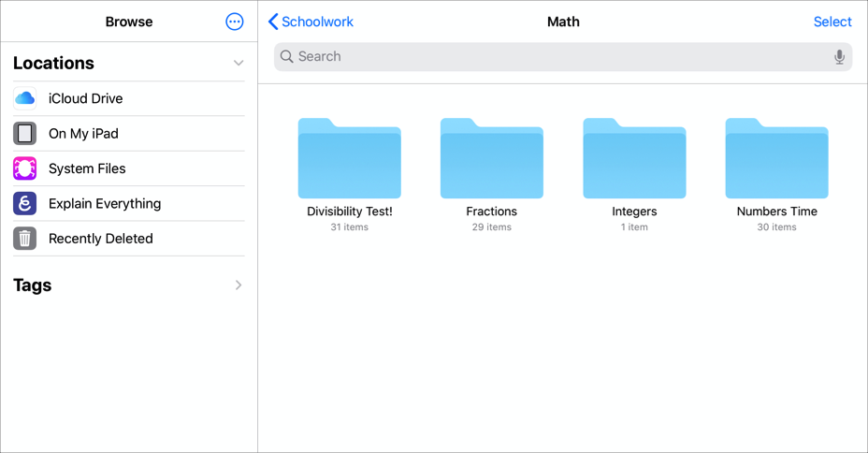Tap the Divisibility Test! folder name

point(349,212)
